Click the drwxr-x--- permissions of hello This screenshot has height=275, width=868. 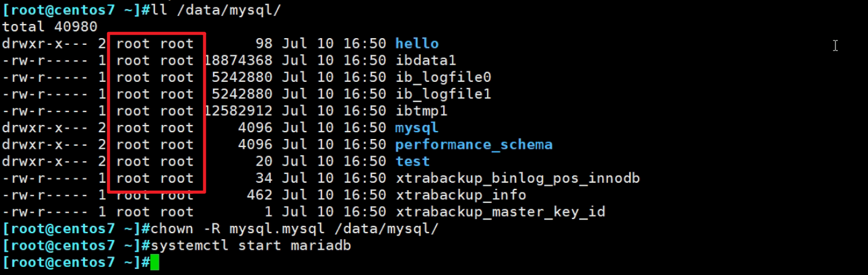(46, 44)
